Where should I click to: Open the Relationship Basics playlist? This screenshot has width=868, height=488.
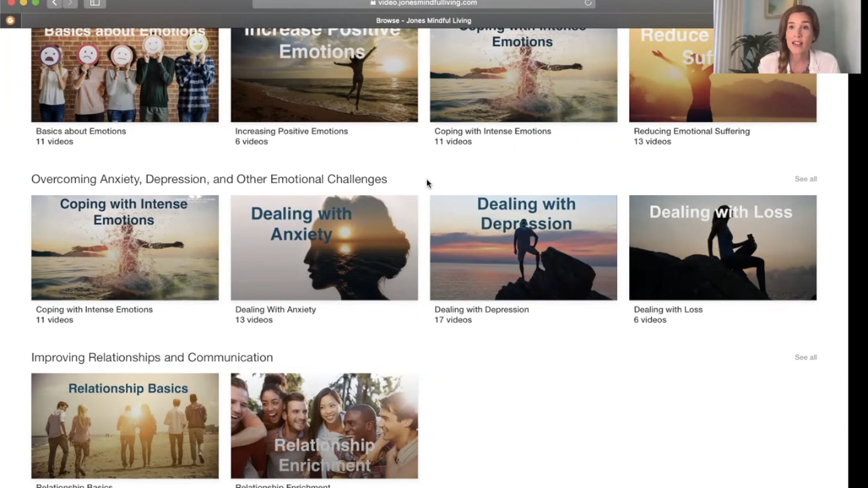coord(125,425)
